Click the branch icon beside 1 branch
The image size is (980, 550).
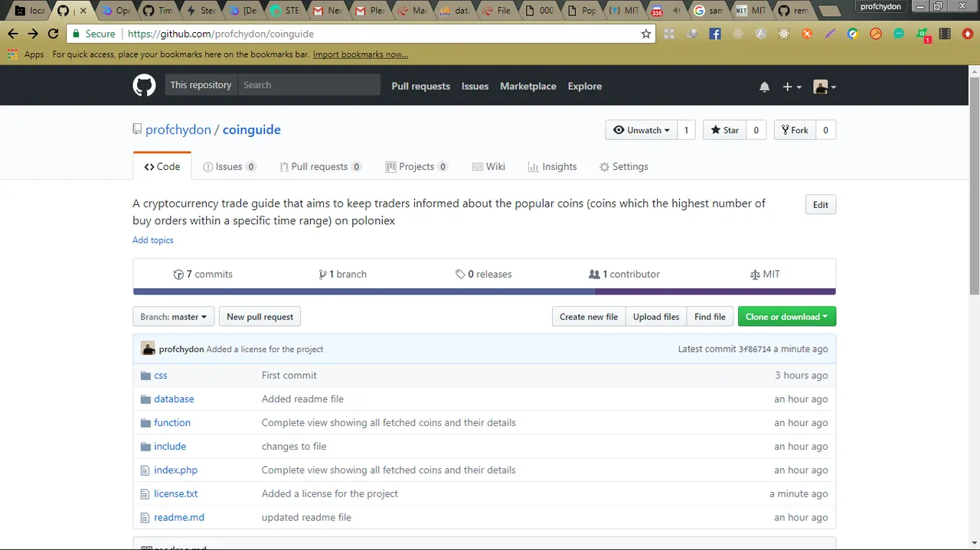pos(322,275)
